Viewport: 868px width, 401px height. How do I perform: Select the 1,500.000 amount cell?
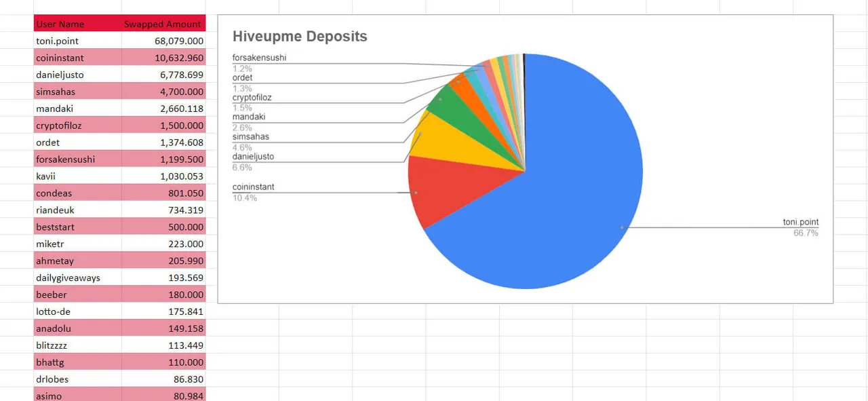pyautogui.click(x=163, y=126)
